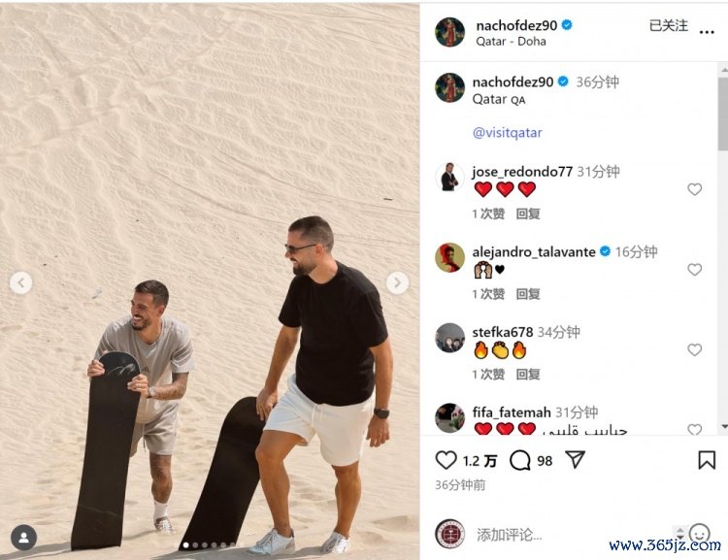Viewport: 728px width, 560px height.
Task: Open nachofdez90 profile picture in header
Action: tap(449, 32)
